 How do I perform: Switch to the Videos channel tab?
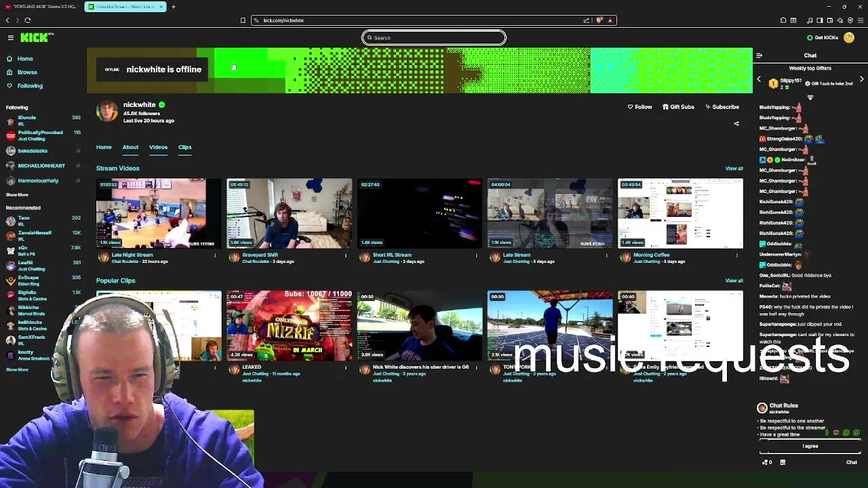pyautogui.click(x=158, y=147)
